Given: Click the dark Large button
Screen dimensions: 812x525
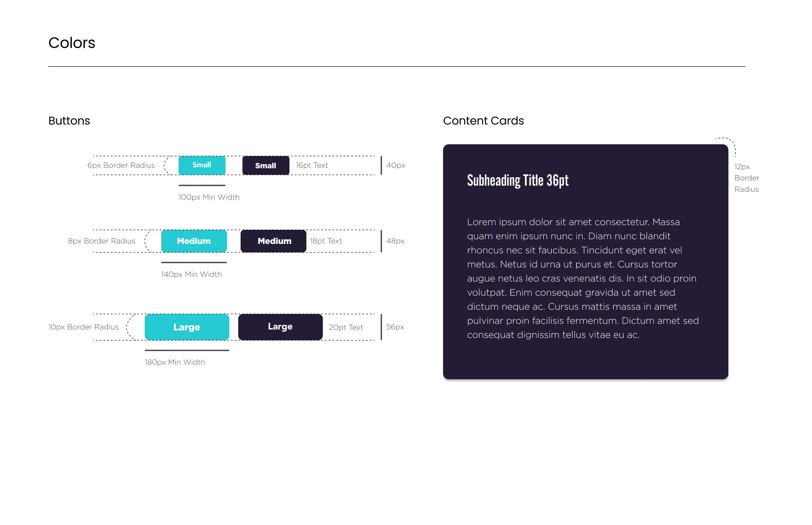Looking at the screenshot, I should click(x=281, y=327).
